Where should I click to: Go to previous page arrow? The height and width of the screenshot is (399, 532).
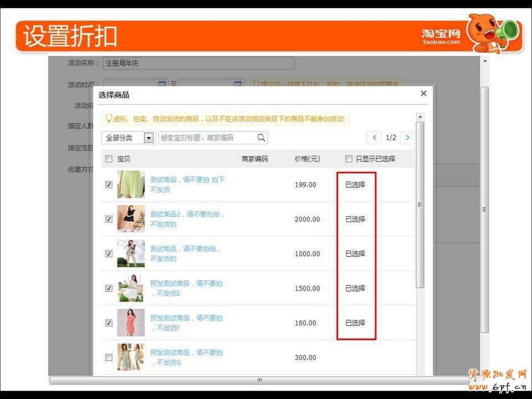tap(374, 137)
